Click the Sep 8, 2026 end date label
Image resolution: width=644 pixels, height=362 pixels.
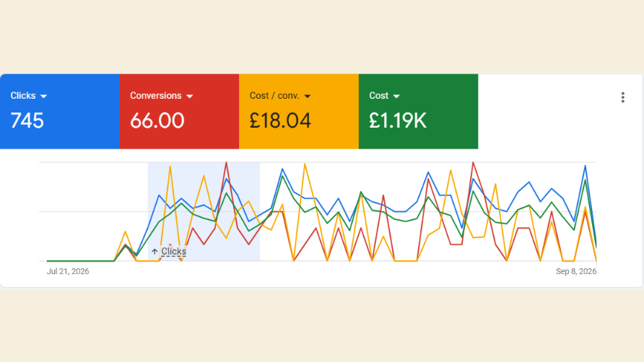[x=576, y=271]
